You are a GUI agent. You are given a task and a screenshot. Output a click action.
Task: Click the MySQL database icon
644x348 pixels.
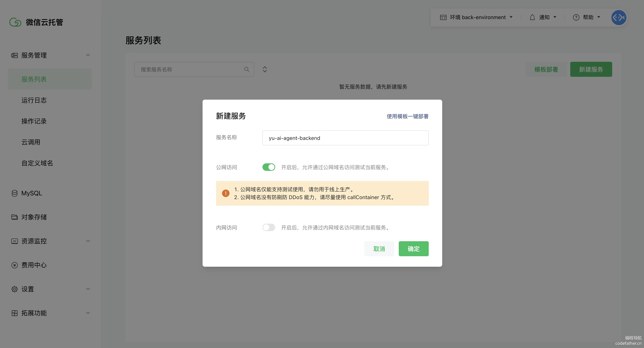pos(14,193)
